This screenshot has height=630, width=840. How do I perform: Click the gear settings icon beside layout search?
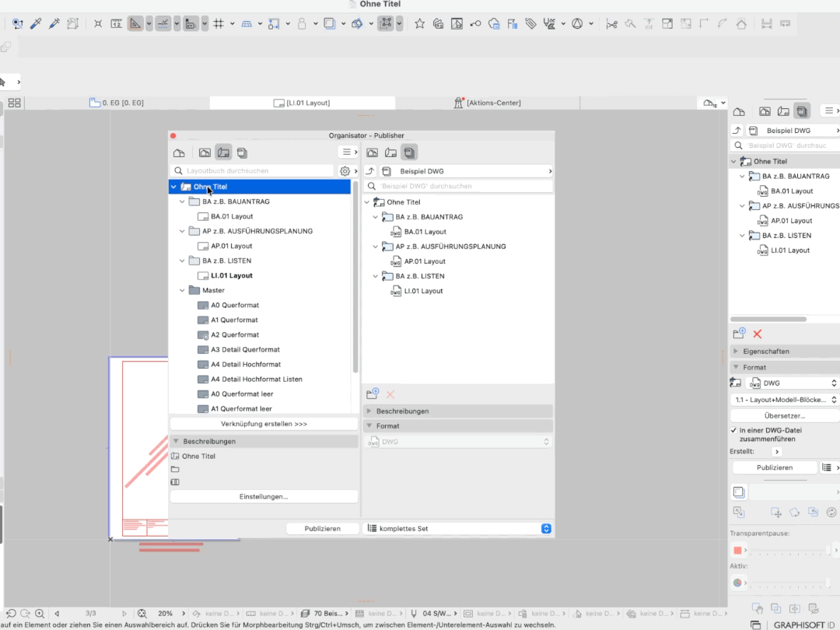click(345, 171)
